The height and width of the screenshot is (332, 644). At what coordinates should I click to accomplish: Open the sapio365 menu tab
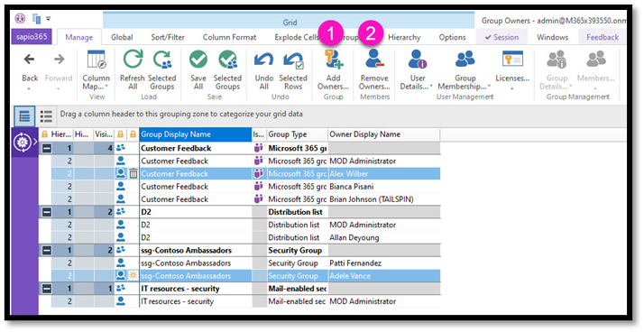pyautogui.click(x=32, y=37)
